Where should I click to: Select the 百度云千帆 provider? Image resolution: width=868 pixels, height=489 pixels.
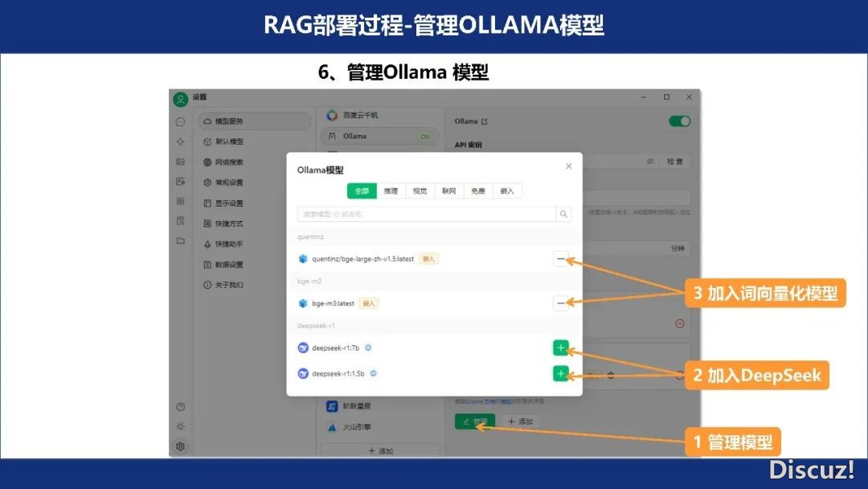click(379, 115)
